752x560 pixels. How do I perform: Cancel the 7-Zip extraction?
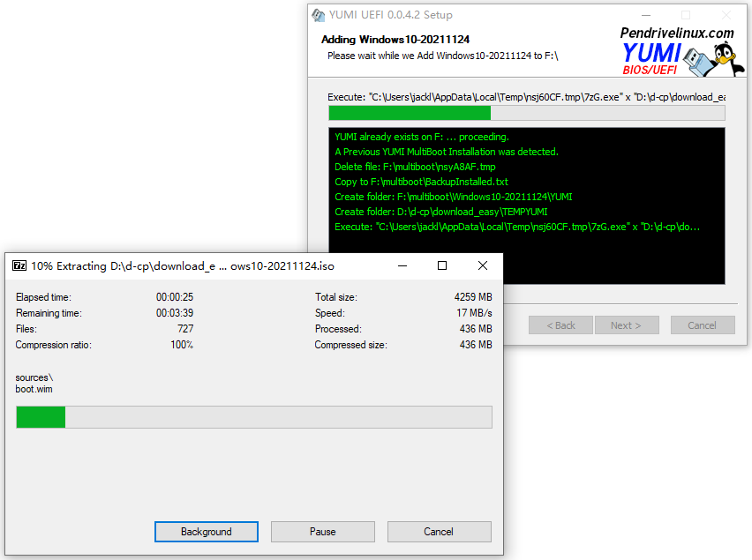pos(439,532)
